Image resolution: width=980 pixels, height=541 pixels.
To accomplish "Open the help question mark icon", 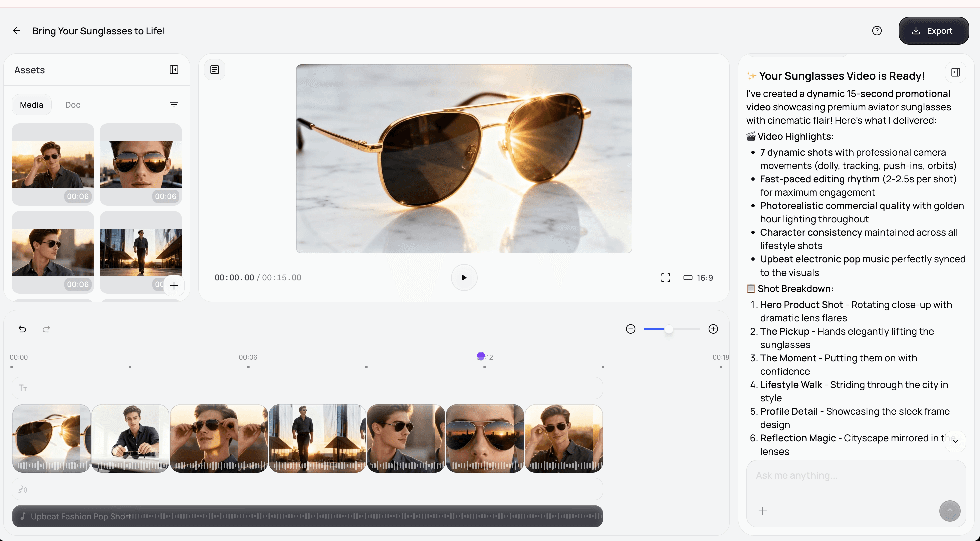I will (x=877, y=31).
